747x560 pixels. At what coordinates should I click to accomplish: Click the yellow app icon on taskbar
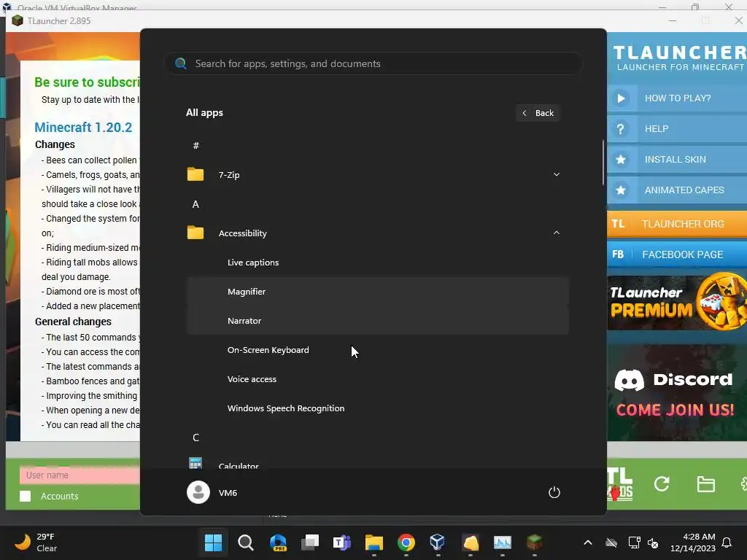[x=471, y=542]
